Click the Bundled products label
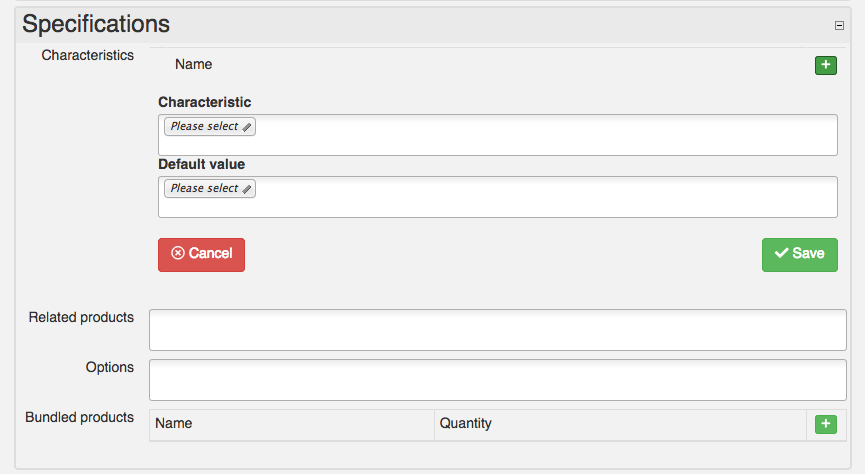The image size is (865, 474). [x=79, y=417]
